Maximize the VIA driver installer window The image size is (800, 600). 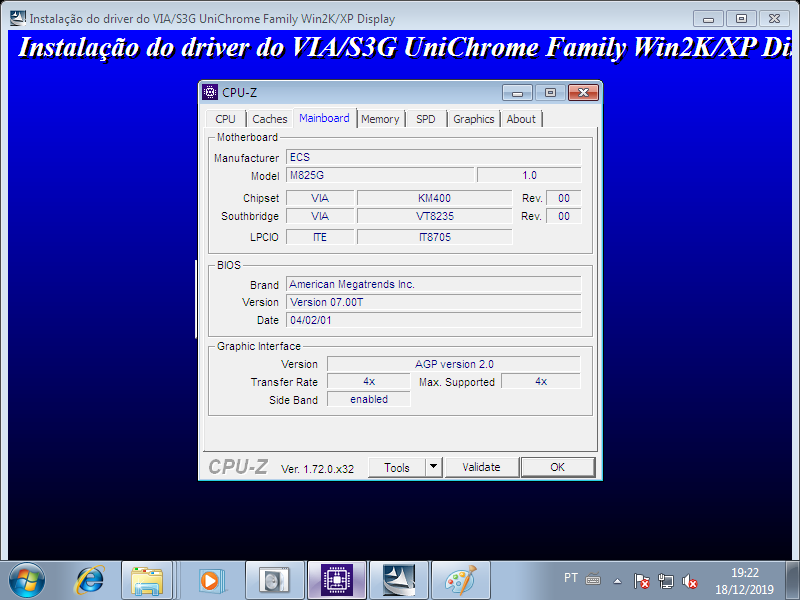tap(741, 19)
